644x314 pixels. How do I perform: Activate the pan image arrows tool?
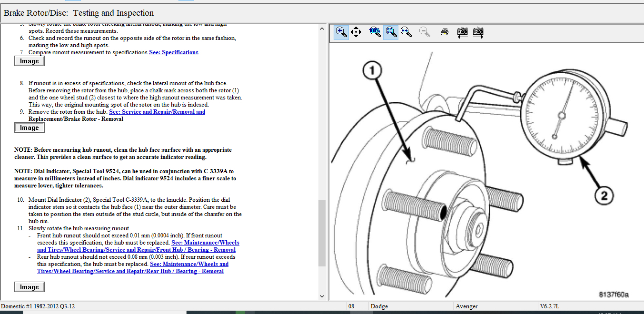tap(356, 32)
